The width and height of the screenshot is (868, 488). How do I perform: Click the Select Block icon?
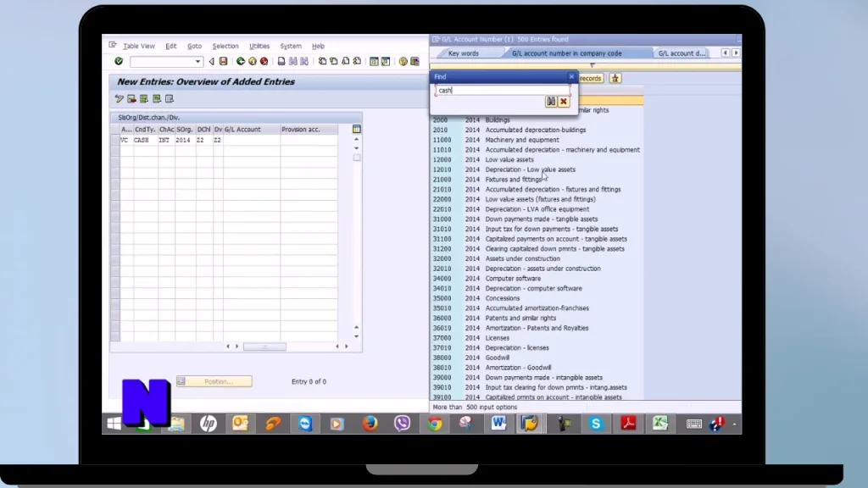point(157,99)
